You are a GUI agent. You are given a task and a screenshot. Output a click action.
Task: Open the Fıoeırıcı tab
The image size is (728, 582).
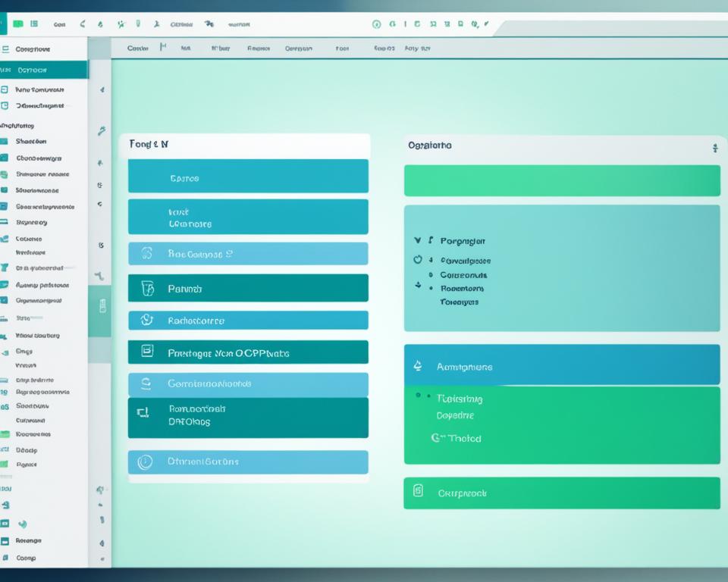tap(259, 48)
